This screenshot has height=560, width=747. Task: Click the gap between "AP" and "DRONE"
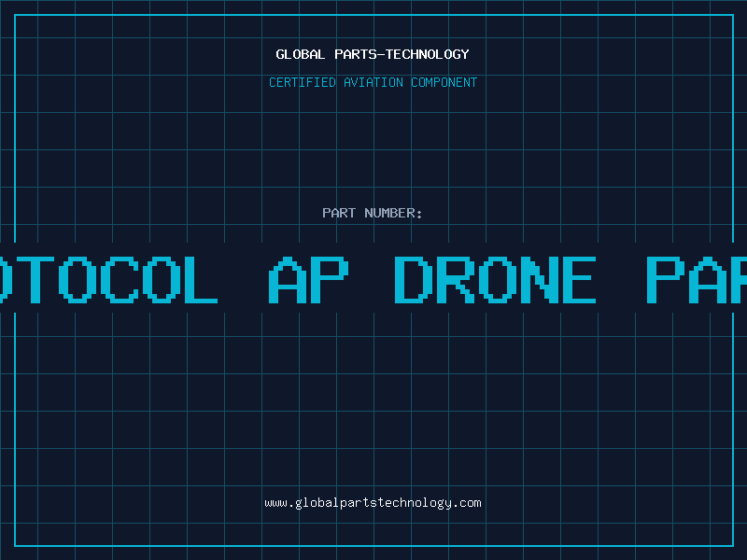point(372,279)
